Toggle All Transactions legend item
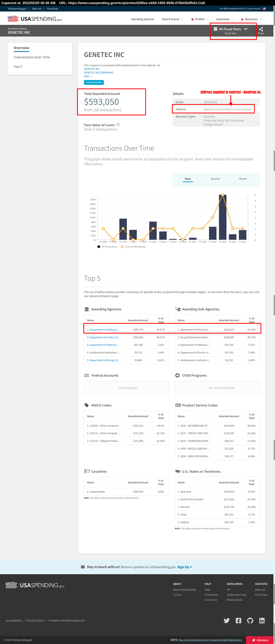 click(107, 247)
